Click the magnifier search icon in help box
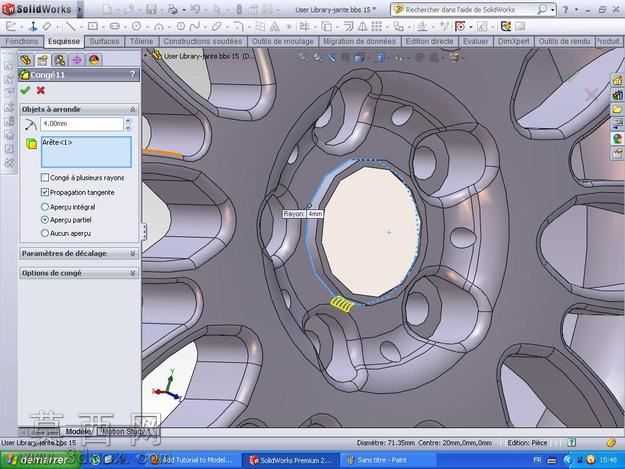 pos(541,10)
